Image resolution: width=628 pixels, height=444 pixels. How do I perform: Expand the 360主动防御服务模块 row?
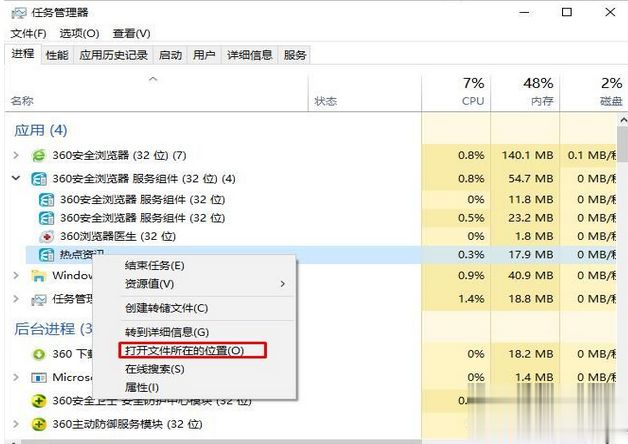pos(16,424)
